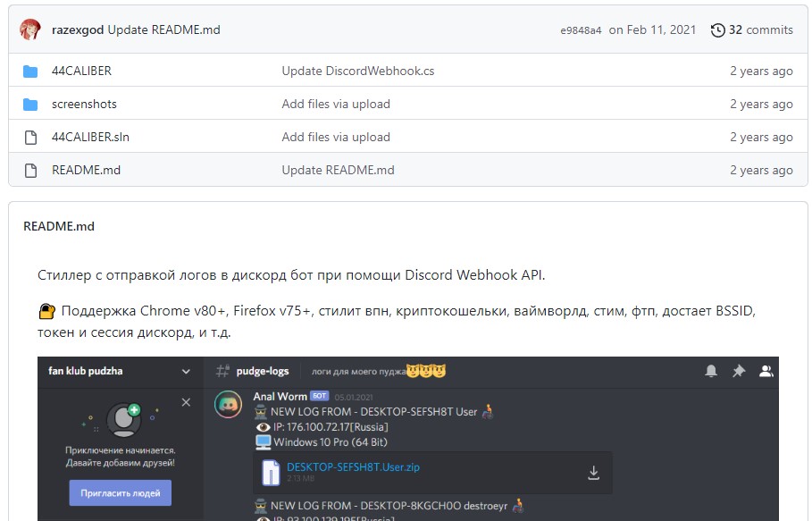Click the fan klub pudzha server name
Viewport: 812px width, 521px height.
pyautogui.click(x=86, y=371)
